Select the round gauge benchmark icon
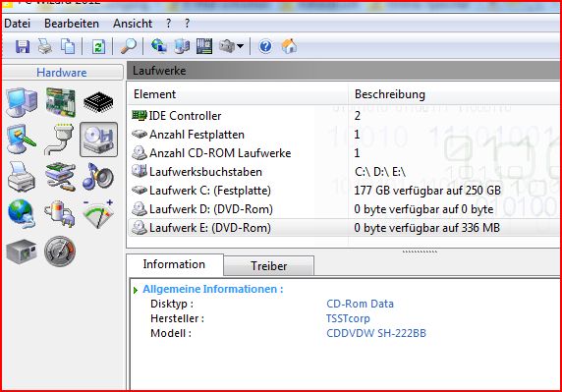The image size is (562, 392). [x=60, y=252]
